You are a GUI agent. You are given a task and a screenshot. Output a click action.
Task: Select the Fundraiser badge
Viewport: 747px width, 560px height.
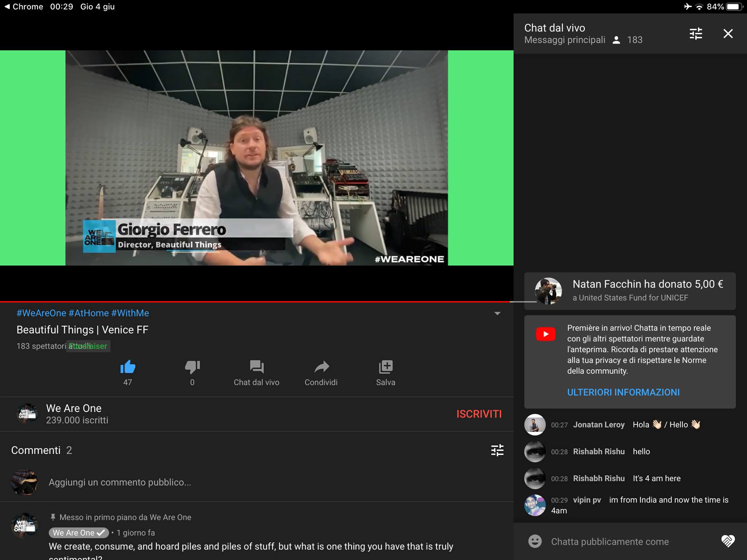pyautogui.click(x=88, y=346)
